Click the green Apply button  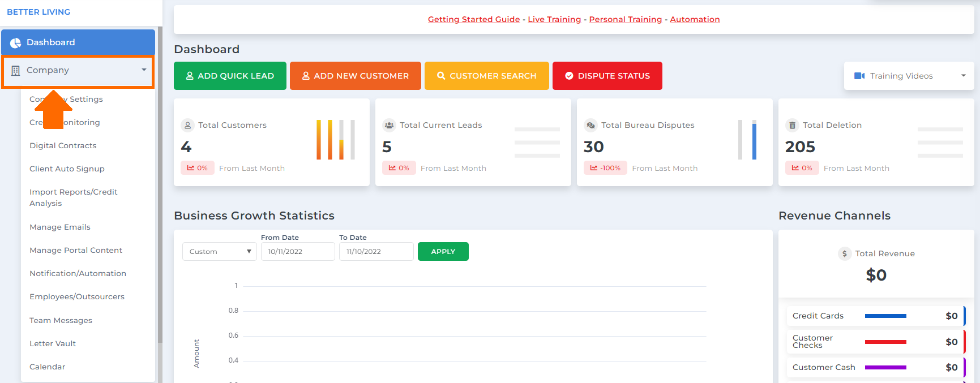click(443, 252)
